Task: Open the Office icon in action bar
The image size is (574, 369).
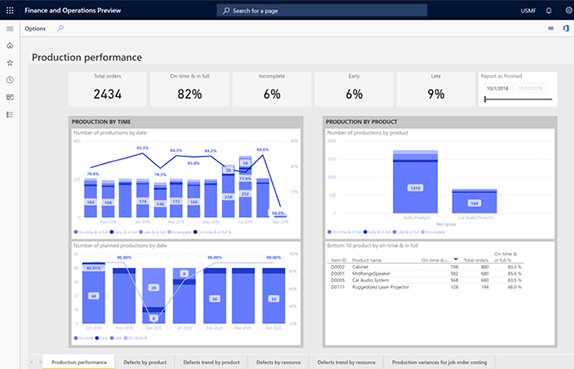Action: [x=566, y=28]
